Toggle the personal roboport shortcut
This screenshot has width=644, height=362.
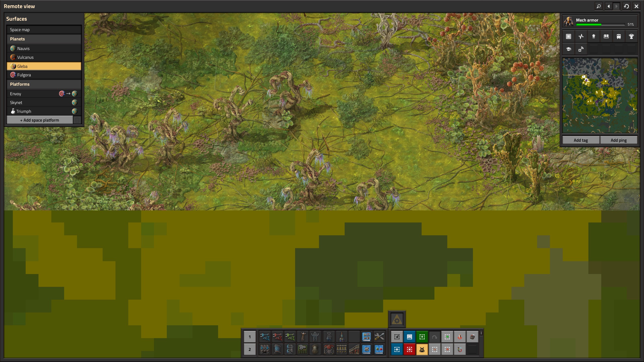[x=460, y=337]
